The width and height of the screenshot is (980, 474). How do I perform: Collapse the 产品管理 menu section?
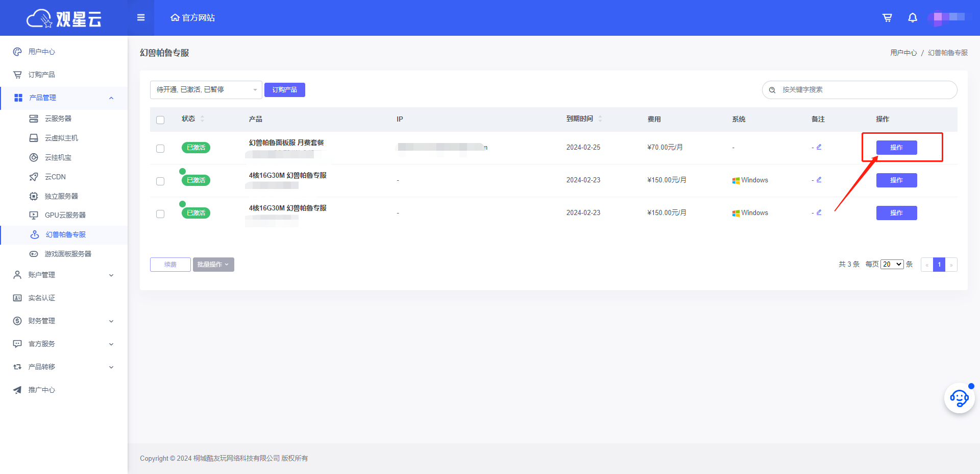[x=111, y=98]
